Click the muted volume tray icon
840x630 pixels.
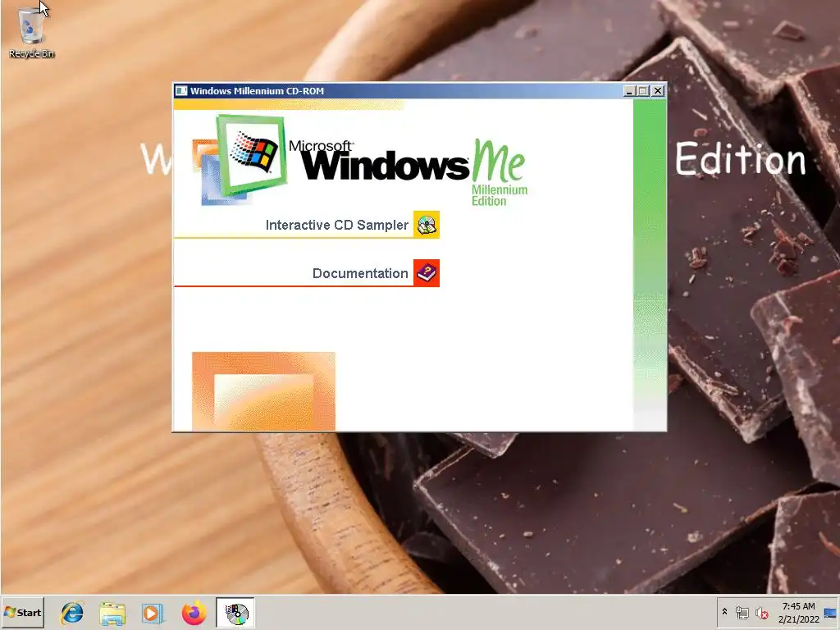[x=761, y=612]
